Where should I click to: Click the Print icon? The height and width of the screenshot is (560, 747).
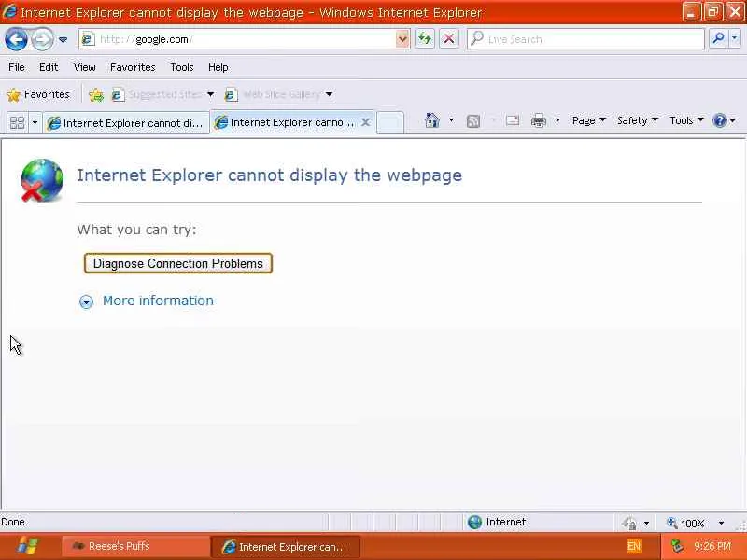(539, 121)
